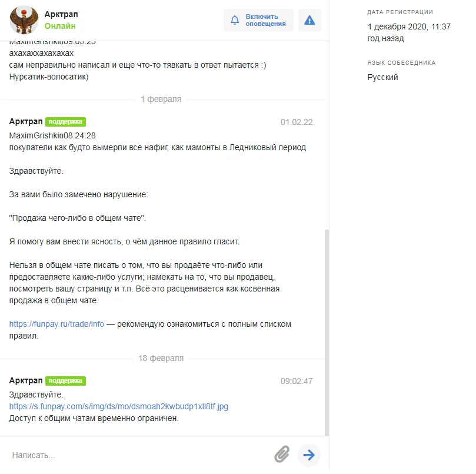
Task: Click the bell notification icon
Action: [235, 21]
